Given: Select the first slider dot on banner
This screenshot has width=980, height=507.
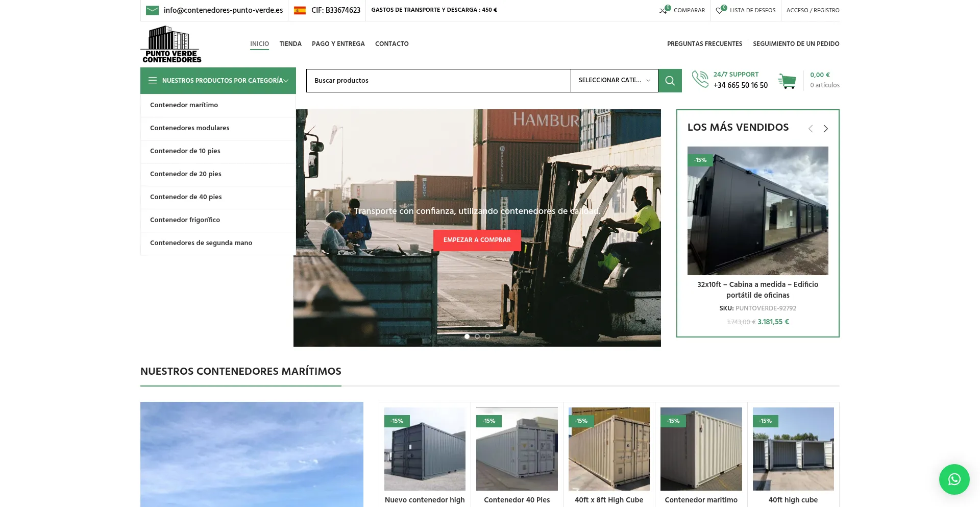Looking at the screenshot, I should [467, 336].
